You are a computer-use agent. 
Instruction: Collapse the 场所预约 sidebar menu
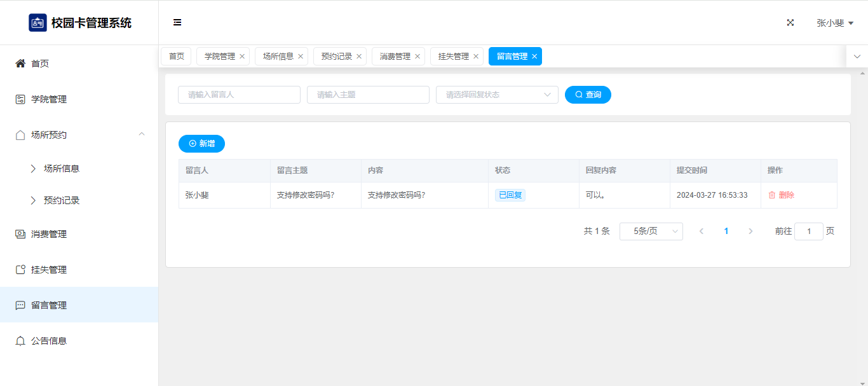(x=142, y=134)
